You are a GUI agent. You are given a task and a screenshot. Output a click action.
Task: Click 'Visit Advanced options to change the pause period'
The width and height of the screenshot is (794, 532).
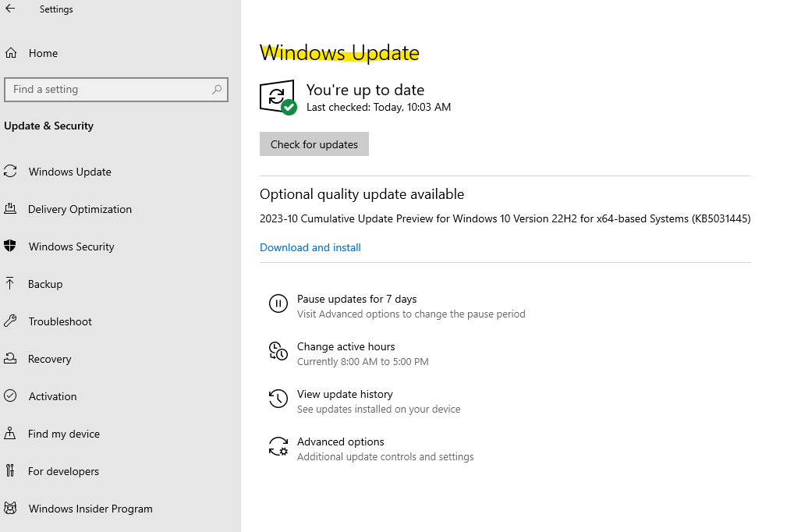point(411,314)
